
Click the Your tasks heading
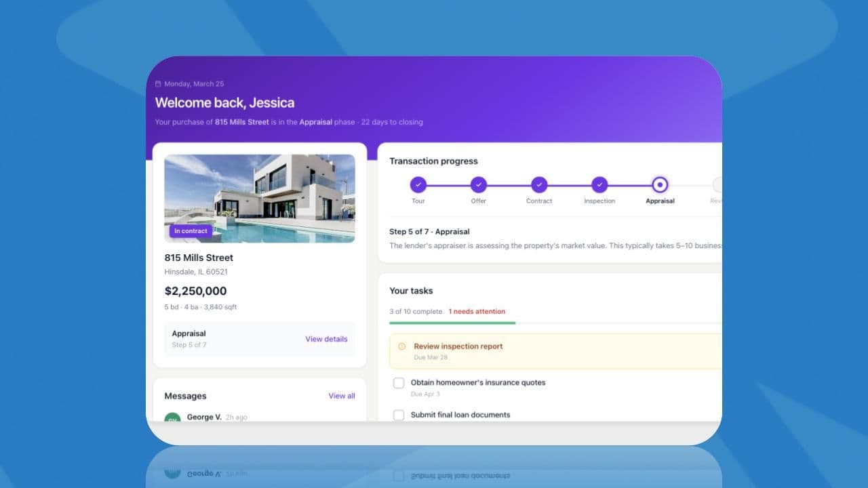coord(411,291)
